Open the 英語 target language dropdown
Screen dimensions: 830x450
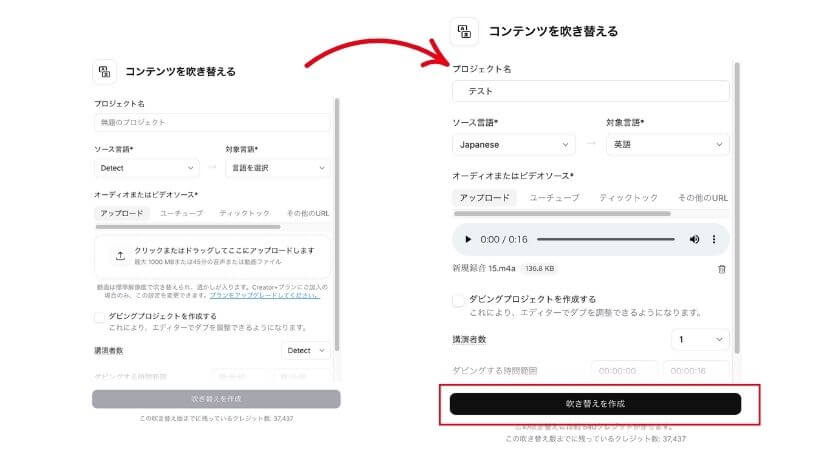[x=667, y=145]
